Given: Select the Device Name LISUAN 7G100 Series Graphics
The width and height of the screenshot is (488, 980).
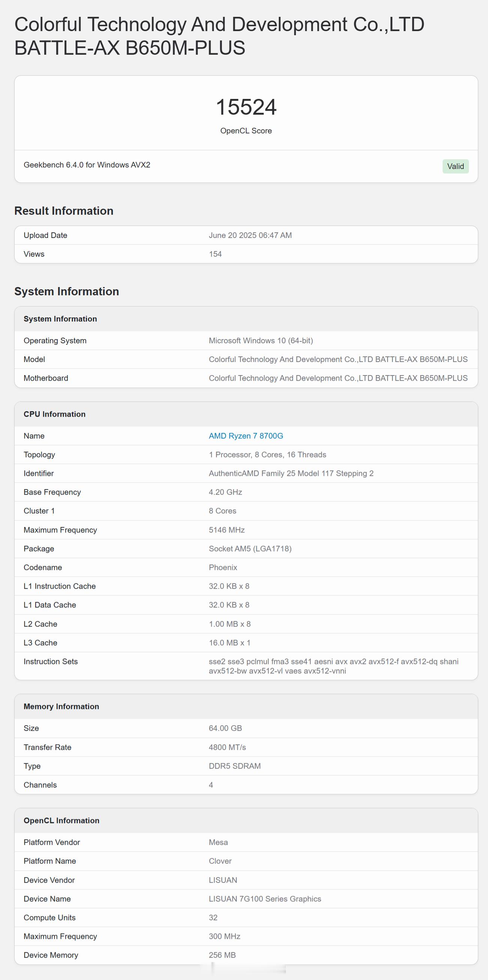Looking at the screenshot, I should point(265,899).
